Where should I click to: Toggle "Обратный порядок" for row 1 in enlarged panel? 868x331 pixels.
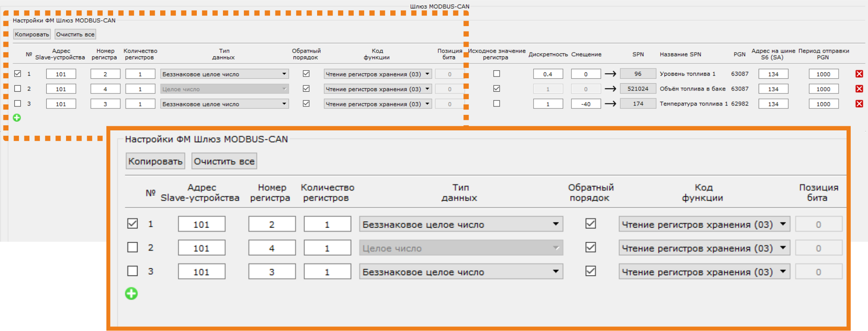tap(590, 223)
